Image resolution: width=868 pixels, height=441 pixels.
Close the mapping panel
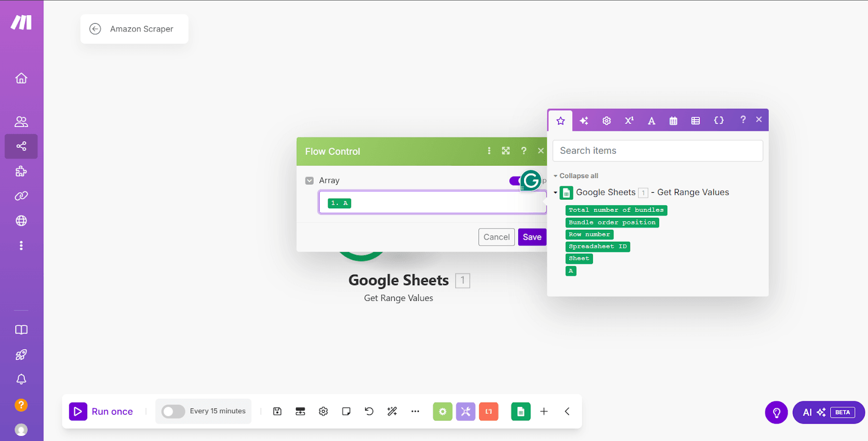(759, 119)
